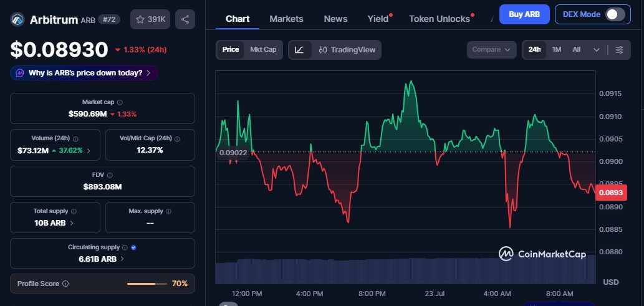Switch to the News tab

(x=335, y=19)
